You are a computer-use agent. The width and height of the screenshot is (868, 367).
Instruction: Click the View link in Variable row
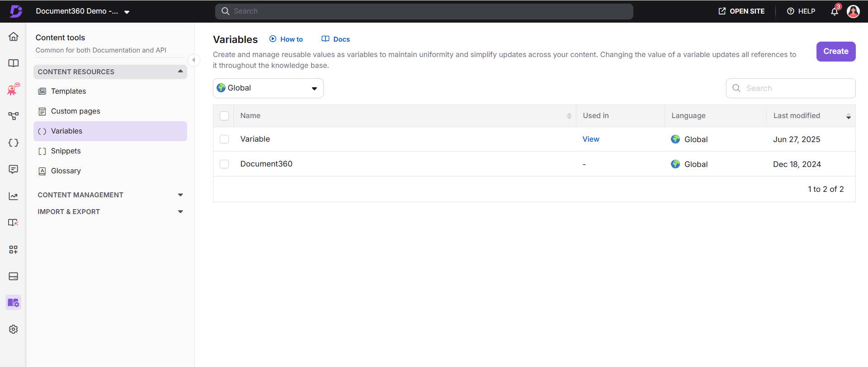[x=591, y=139]
